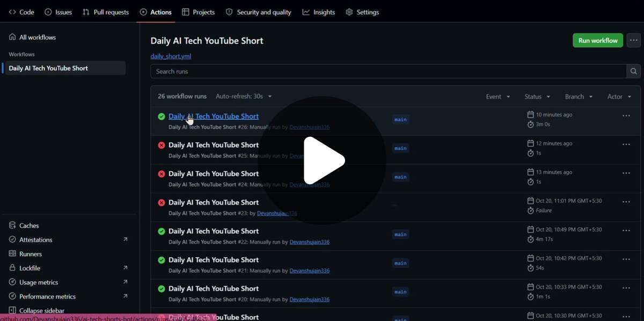Open options menu for run #24
Image resolution: width=644 pixels, height=321 pixels.
coord(626,173)
